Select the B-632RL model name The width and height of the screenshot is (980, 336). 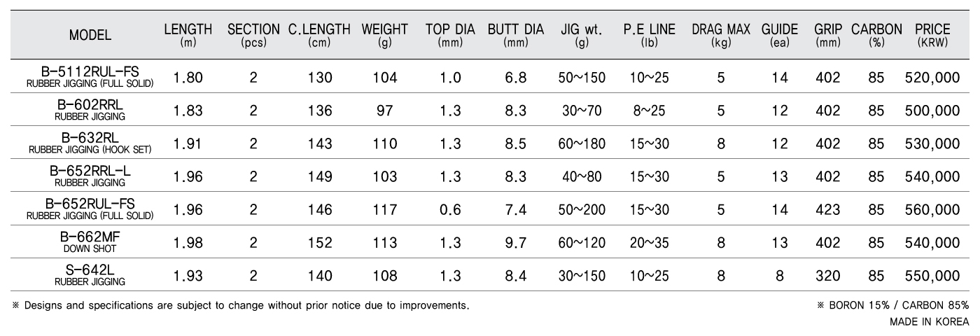pyautogui.click(x=90, y=138)
